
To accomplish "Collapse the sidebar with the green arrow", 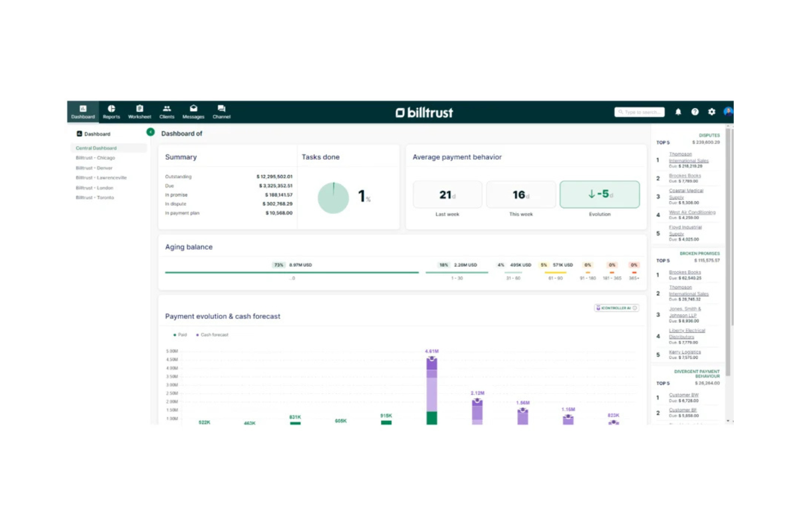I will click(150, 132).
